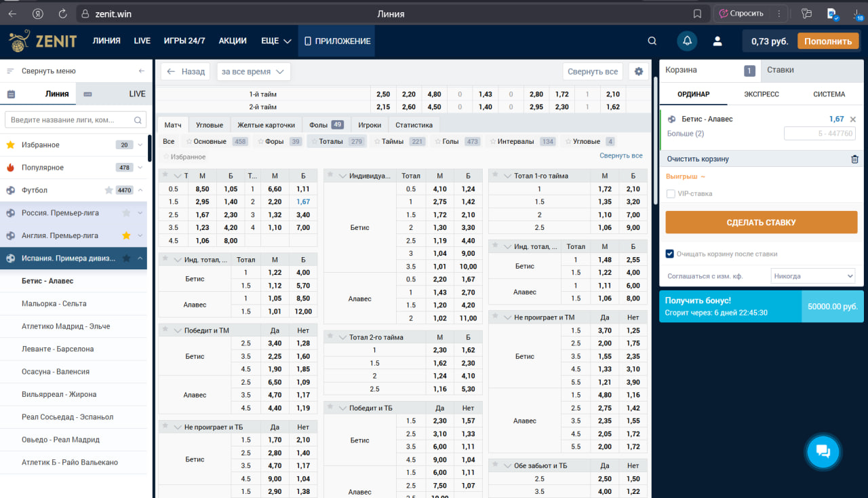Uncheck Очищать корзину после ставки
The width and height of the screenshot is (868, 498).
[671, 254]
